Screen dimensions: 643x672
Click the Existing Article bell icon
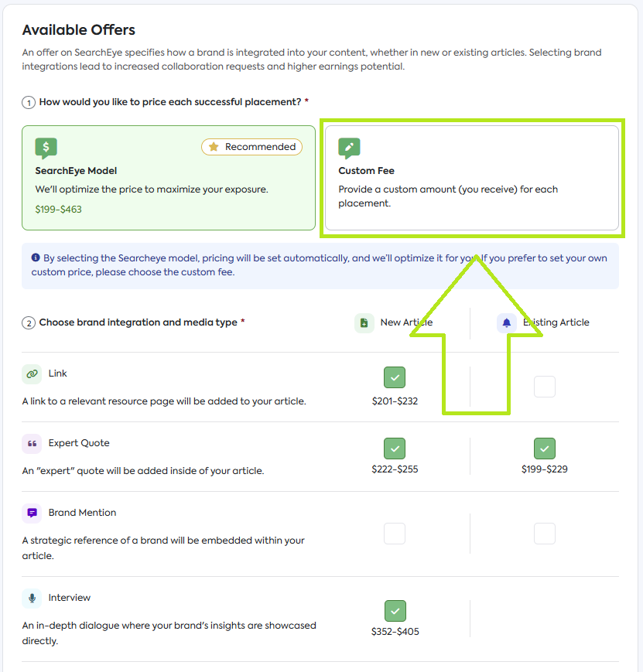tap(507, 323)
